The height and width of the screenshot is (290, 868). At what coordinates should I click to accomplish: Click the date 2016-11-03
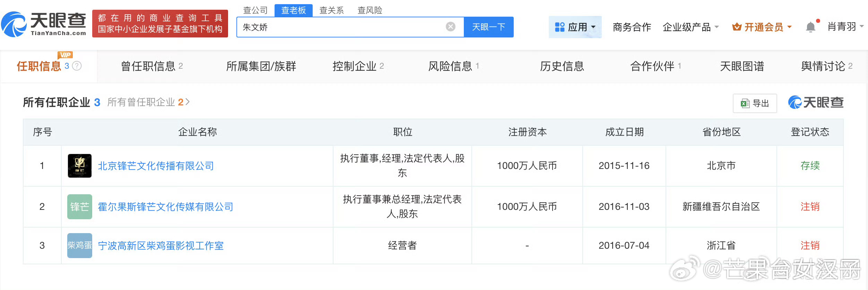click(x=624, y=207)
